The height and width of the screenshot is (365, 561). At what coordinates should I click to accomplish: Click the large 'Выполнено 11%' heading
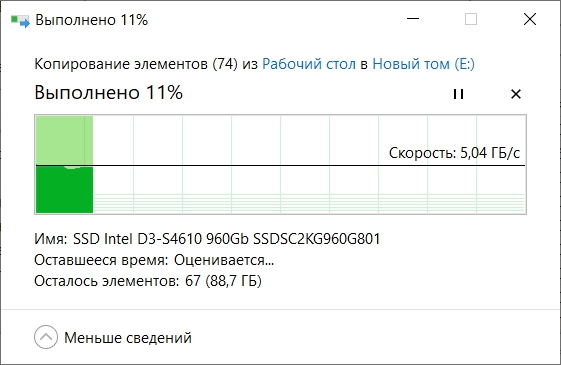click(x=108, y=93)
